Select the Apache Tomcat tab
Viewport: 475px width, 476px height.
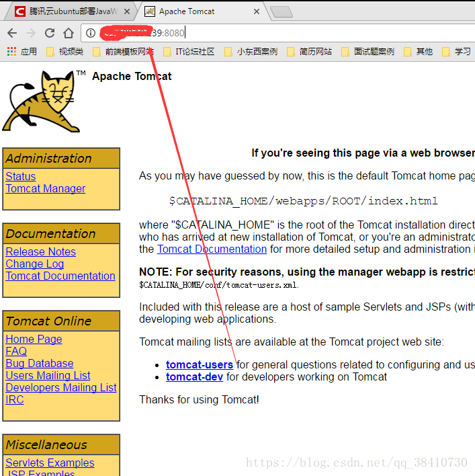(x=200, y=11)
